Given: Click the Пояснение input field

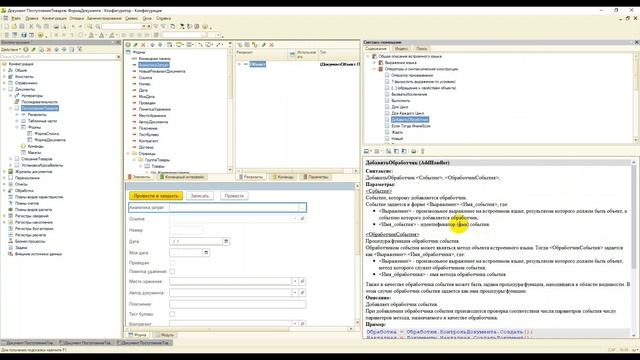Looking at the screenshot, I should coord(238,304).
